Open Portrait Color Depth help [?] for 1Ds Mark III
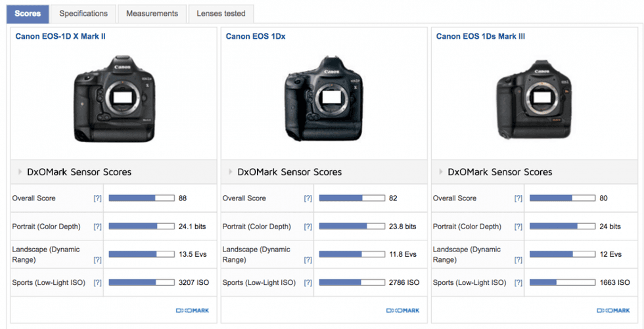Screen dimensions: 644x329 pos(518,227)
